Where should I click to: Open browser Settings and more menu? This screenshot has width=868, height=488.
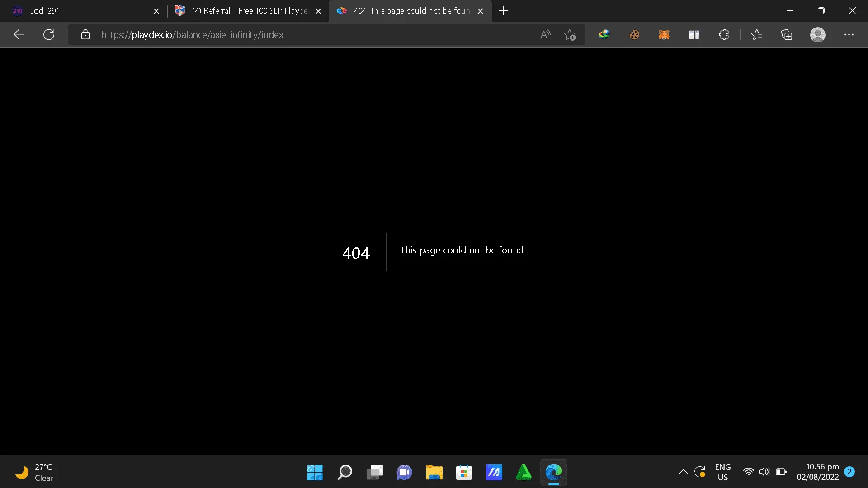[849, 35]
